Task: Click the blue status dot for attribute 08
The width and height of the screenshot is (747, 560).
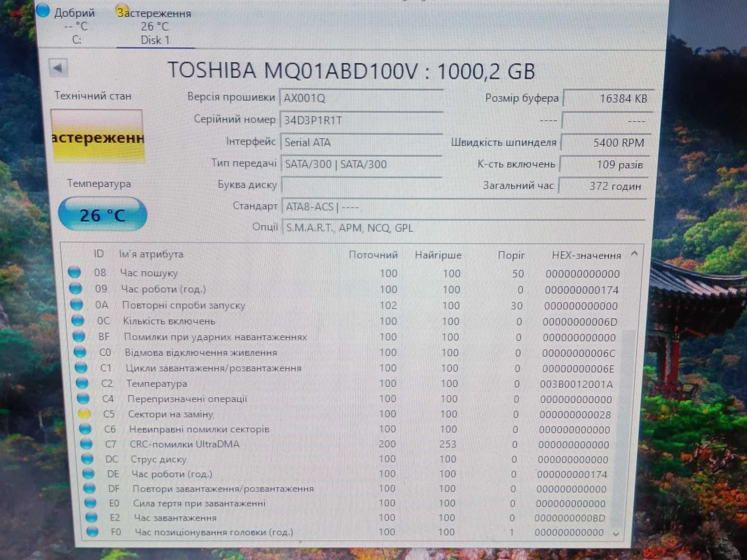Action: coord(75,273)
